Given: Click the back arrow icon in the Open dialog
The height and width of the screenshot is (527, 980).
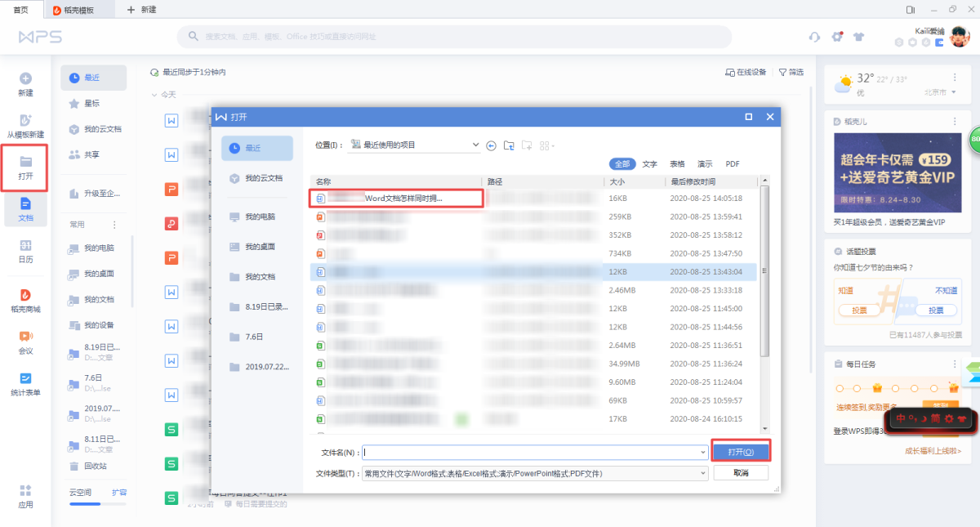Looking at the screenshot, I should click(x=491, y=145).
